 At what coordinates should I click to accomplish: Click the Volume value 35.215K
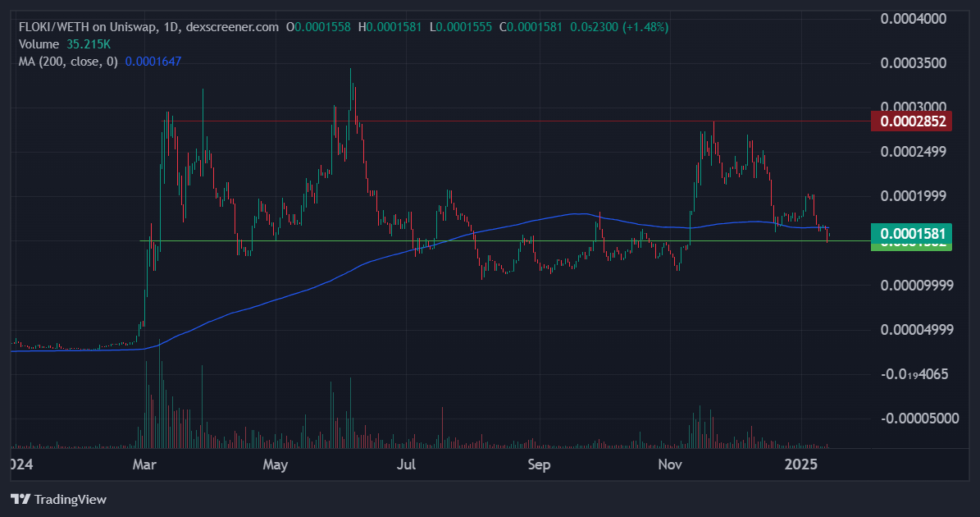(89, 44)
